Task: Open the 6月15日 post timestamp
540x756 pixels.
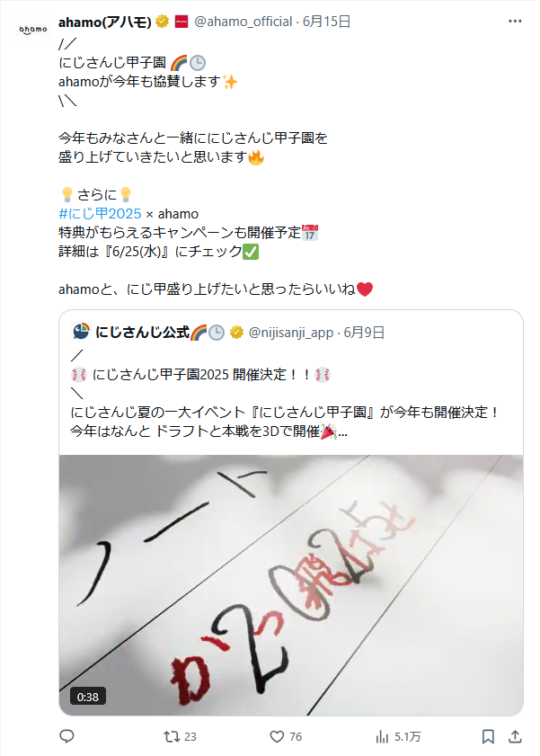Action: click(x=326, y=22)
